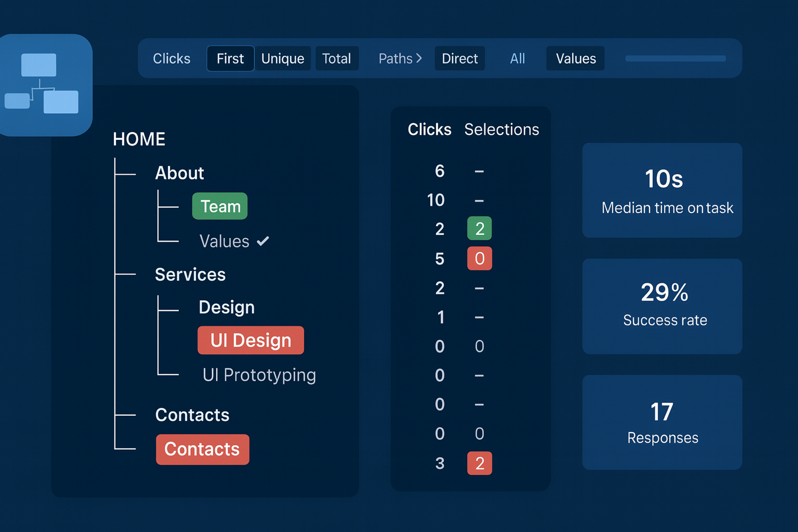Select the HOME root node
This screenshot has width=798, height=532.
(x=139, y=139)
